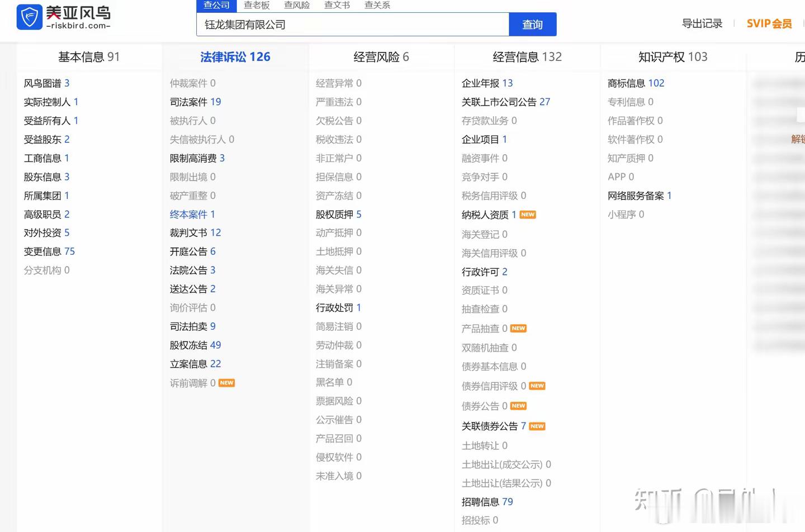This screenshot has width=805, height=532.
Task: Click the 查询 search button
Action: point(533,25)
